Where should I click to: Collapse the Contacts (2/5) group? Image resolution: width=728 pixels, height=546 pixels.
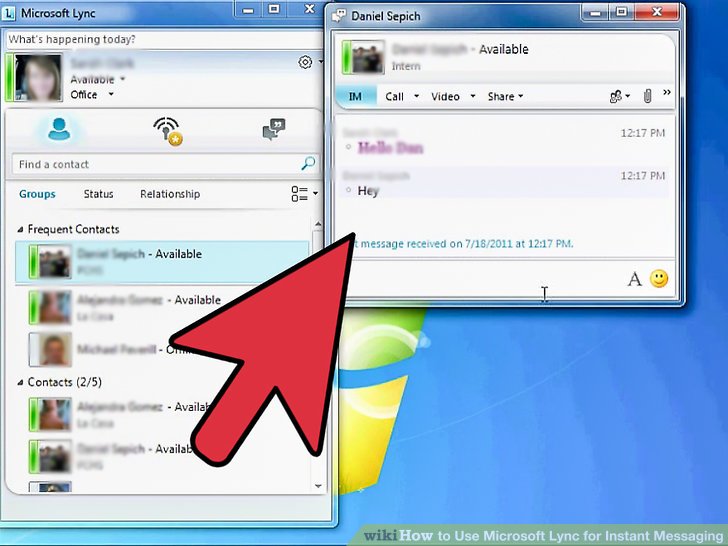coord(20,383)
